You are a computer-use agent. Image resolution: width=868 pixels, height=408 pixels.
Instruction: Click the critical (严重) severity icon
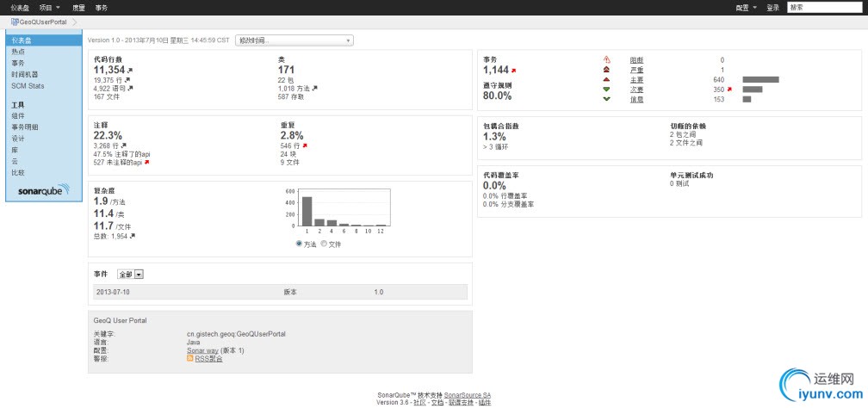(x=607, y=70)
